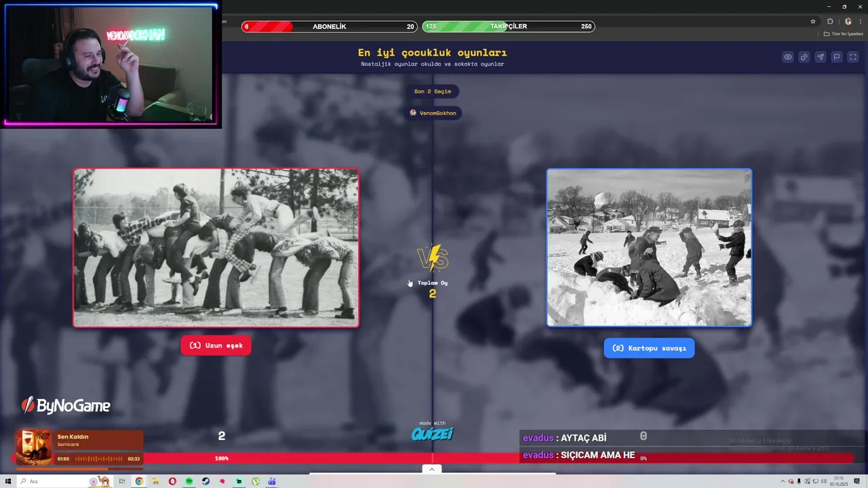Image resolution: width=868 pixels, height=488 pixels.
Task: Select the Kartopu savaşı snowball photo
Action: point(649,247)
